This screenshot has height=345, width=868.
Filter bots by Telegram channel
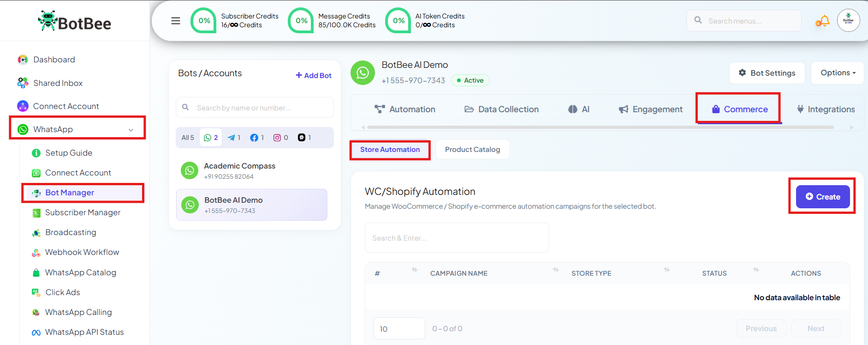234,138
